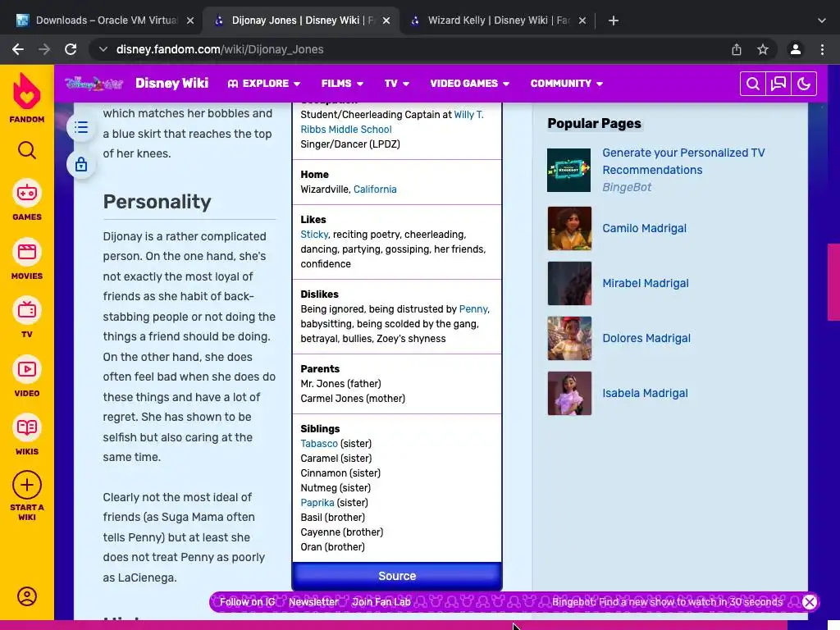840x630 pixels.
Task: Open Camilo Madrigal page link
Action: pos(645,228)
